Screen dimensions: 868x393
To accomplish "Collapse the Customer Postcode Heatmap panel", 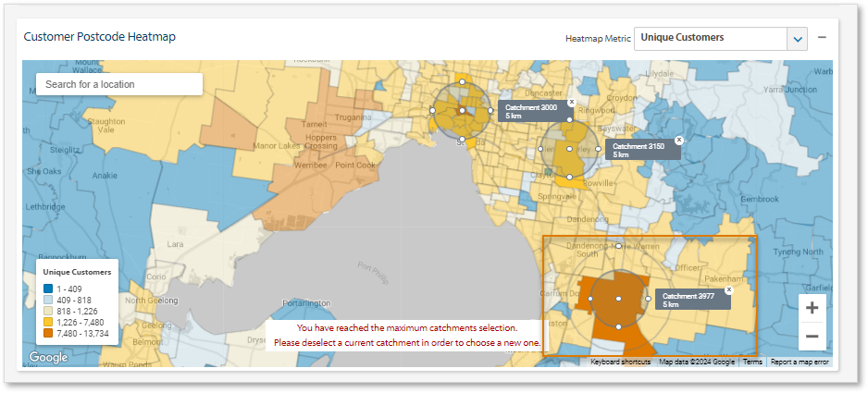I will (822, 38).
